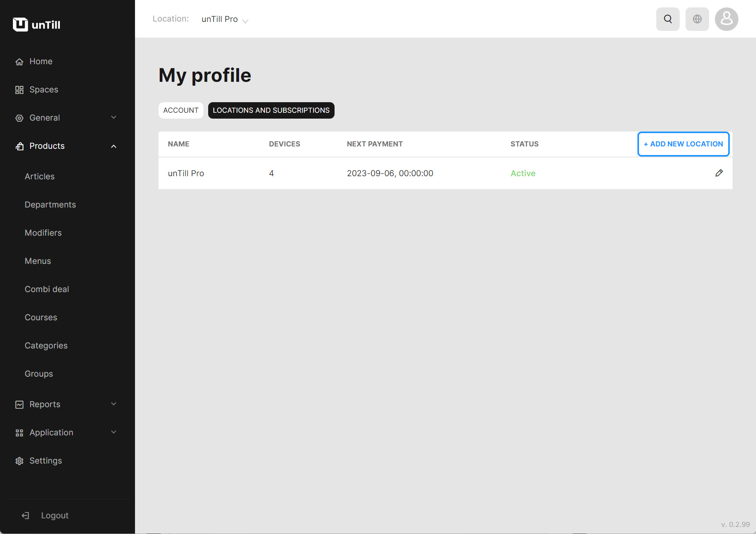
Task: Click the Settings gear icon
Action: click(19, 461)
